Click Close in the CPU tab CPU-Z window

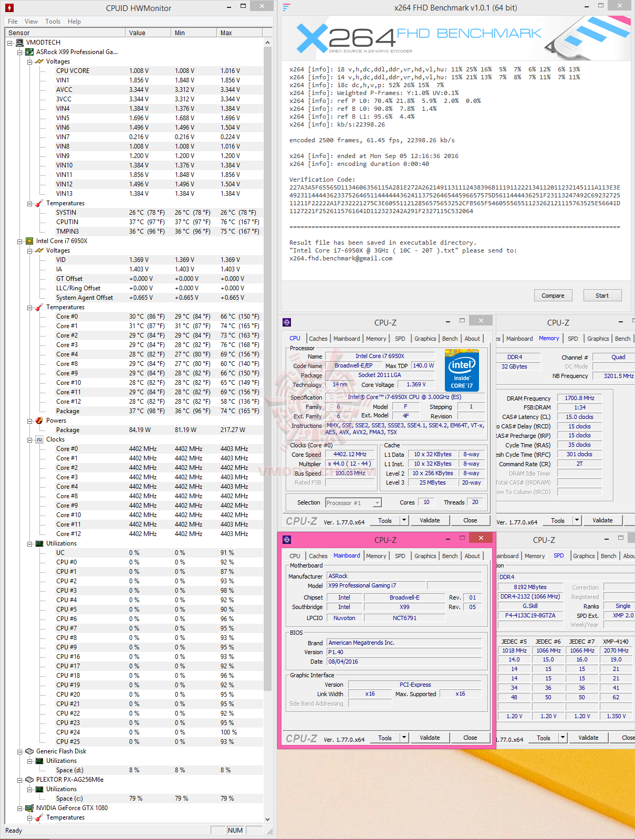(x=470, y=520)
